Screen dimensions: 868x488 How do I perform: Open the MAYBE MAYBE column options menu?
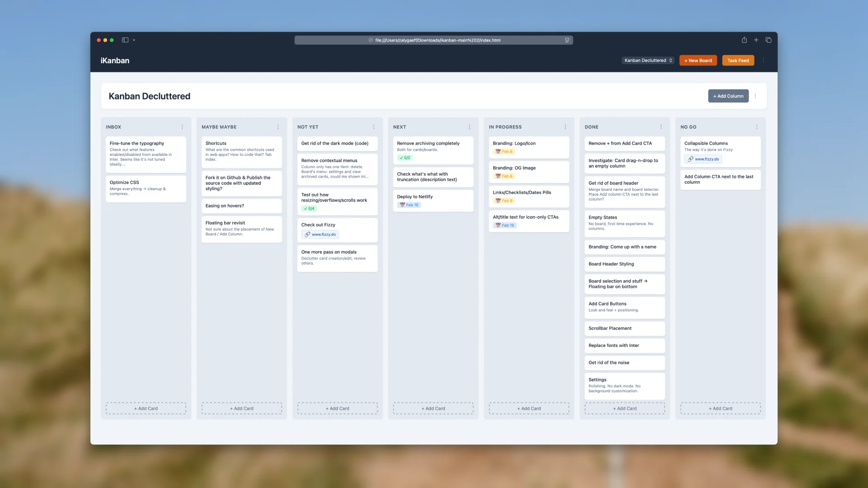click(278, 127)
